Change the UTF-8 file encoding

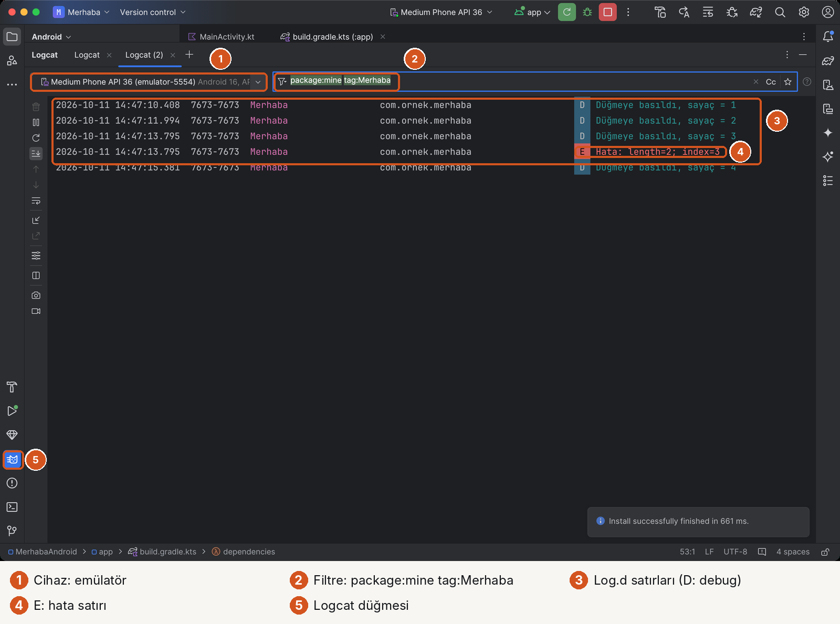(735, 552)
